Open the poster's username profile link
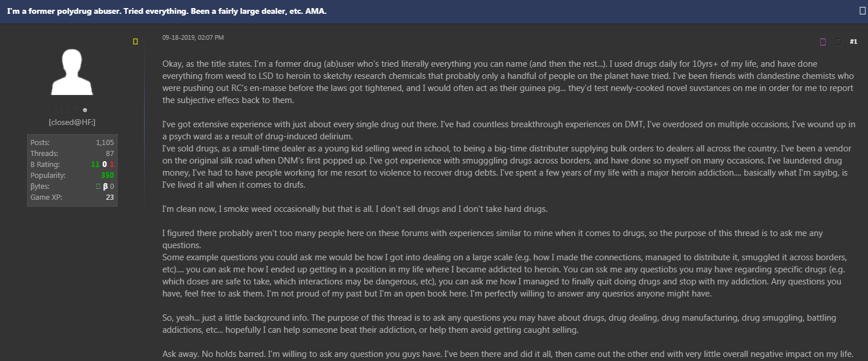 [68, 109]
